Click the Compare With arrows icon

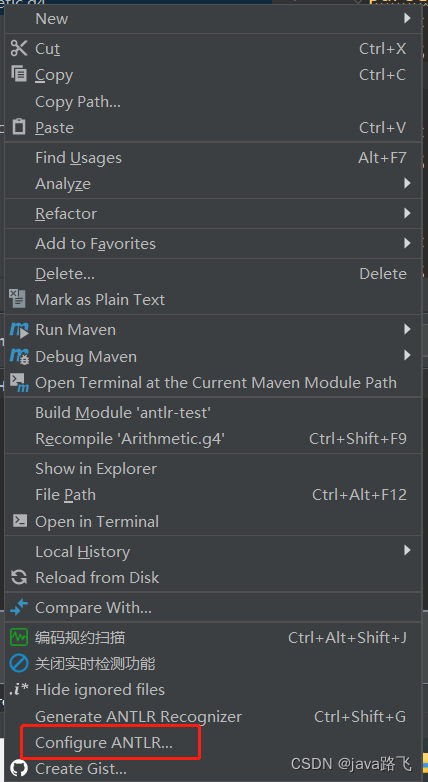point(19,607)
